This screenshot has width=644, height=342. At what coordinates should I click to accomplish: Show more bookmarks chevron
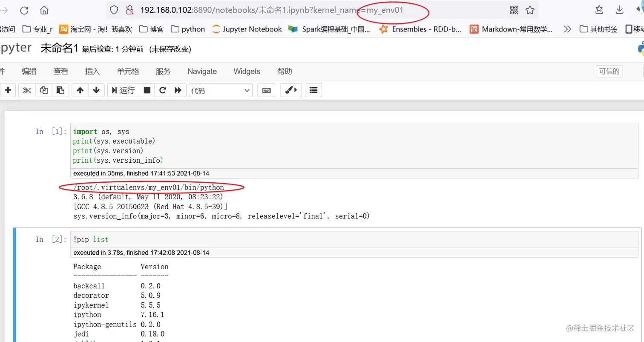point(567,29)
